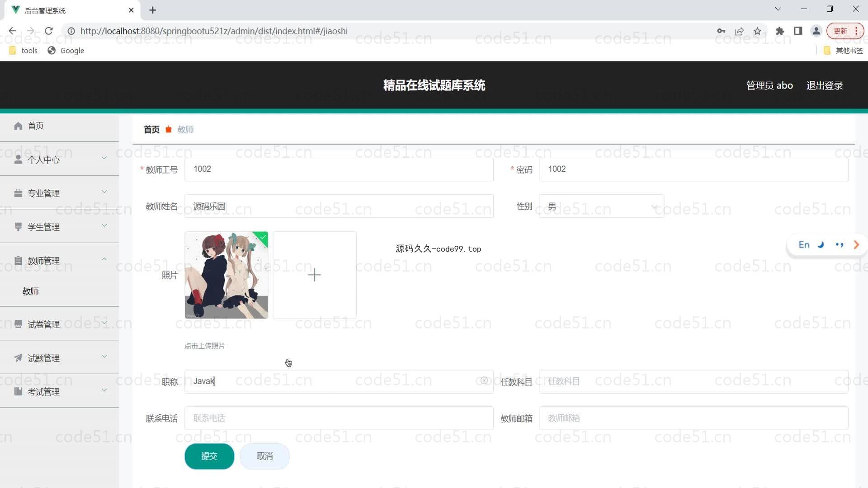Image resolution: width=868 pixels, height=488 pixels.
Task: Focus the 联系电话 input field
Action: click(x=339, y=418)
